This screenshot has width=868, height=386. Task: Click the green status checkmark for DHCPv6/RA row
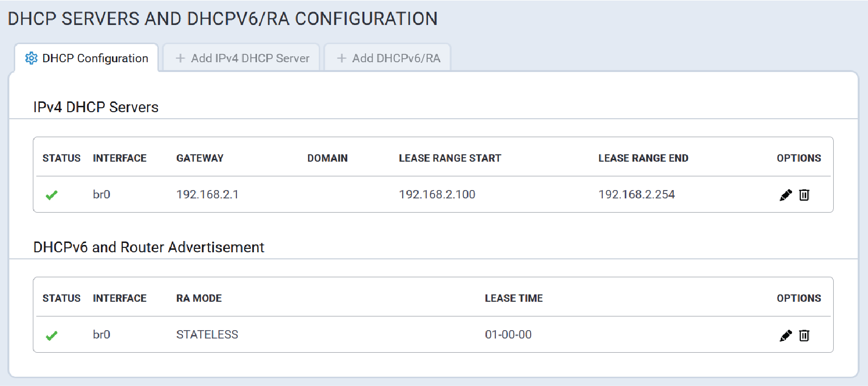click(51, 336)
